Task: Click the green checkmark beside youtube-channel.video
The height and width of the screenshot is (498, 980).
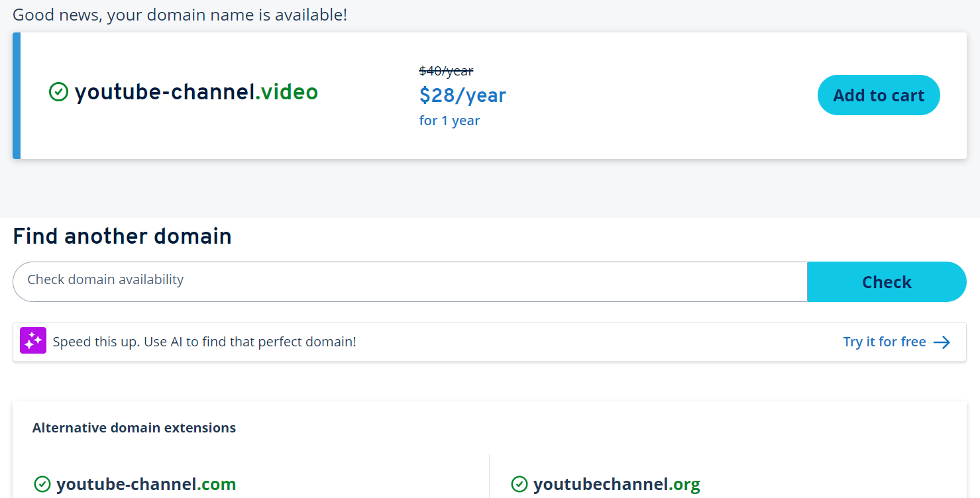Action: point(59,92)
